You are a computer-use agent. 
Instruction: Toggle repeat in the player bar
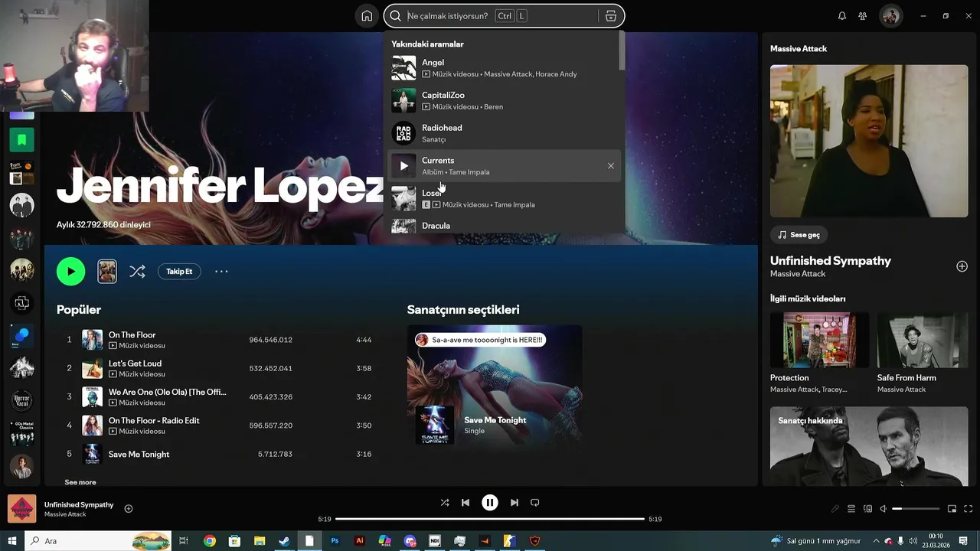(x=535, y=503)
